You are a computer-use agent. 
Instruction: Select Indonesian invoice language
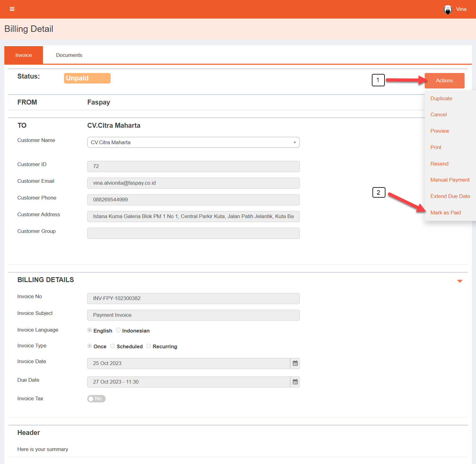click(x=118, y=330)
